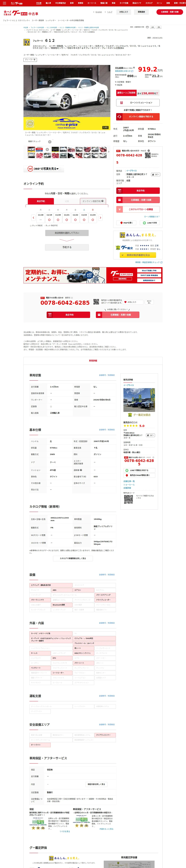Click the ID車両 badge near title
Screen dimensions: 186x868
point(26,42)
